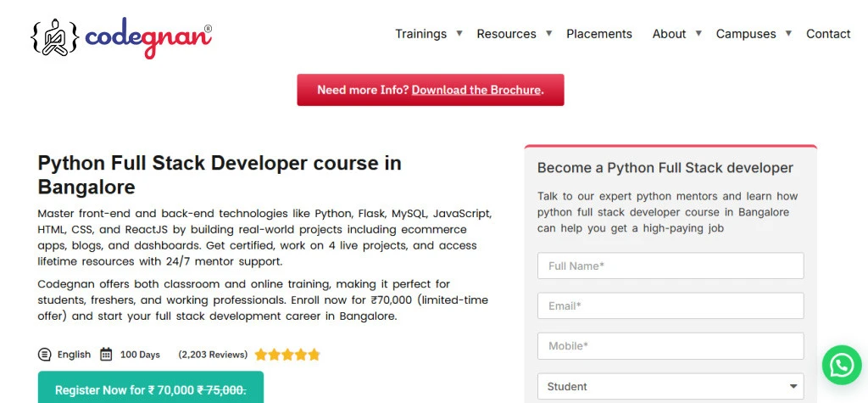Screen dimensions: 868x403
Task: Click the English language label
Action: click(x=74, y=355)
